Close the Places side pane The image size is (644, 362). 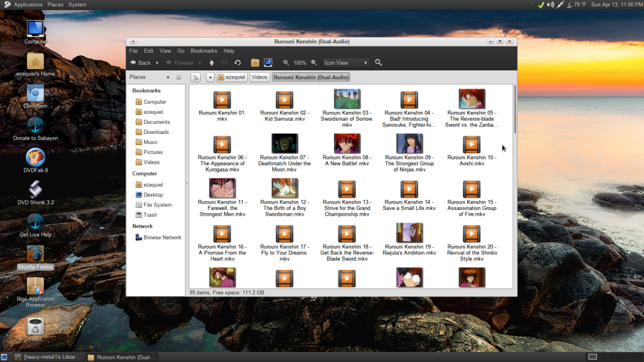point(179,77)
